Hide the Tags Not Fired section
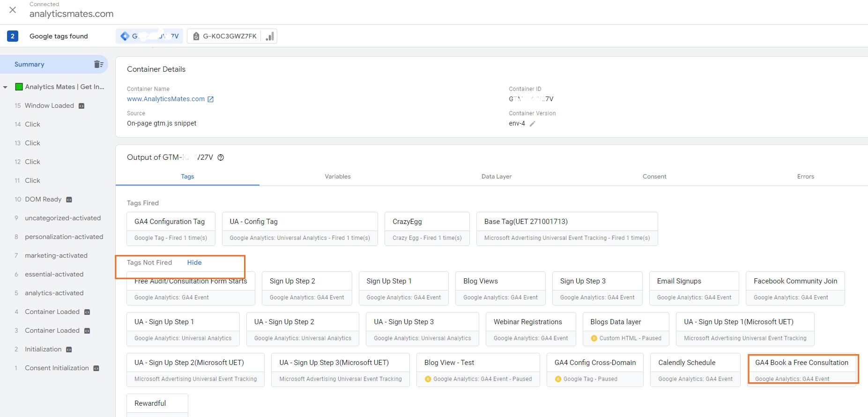This screenshot has height=417, width=868. click(x=194, y=262)
